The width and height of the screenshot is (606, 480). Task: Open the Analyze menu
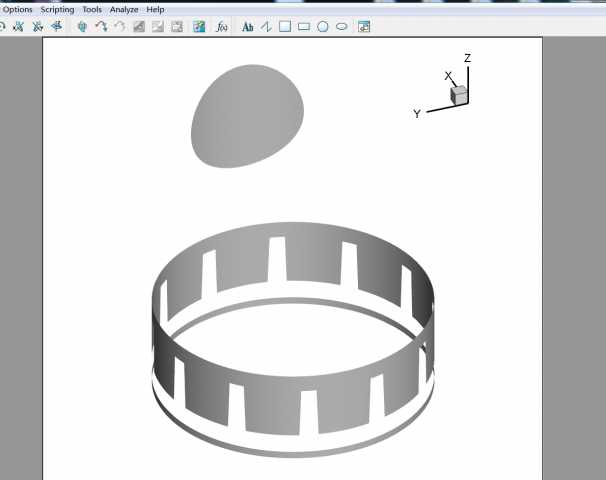(124, 9)
